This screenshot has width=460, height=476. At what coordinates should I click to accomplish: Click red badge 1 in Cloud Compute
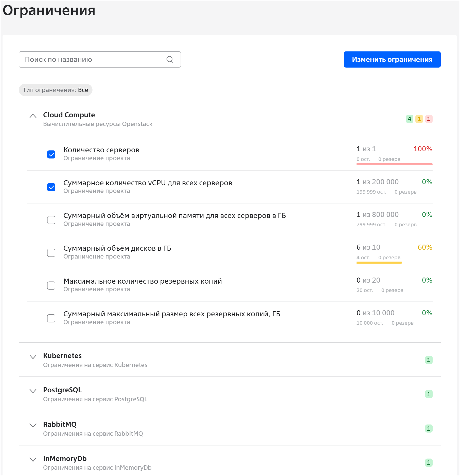tap(429, 119)
